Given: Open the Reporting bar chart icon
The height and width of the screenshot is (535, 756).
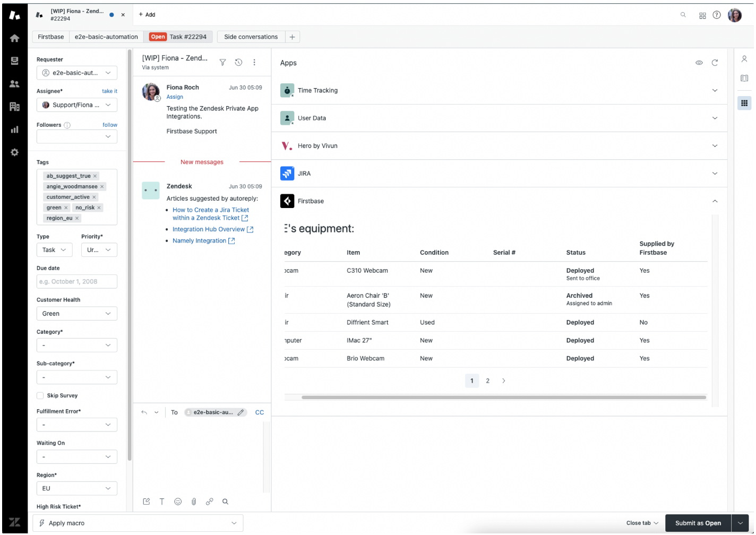Looking at the screenshot, I should coord(15,130).
